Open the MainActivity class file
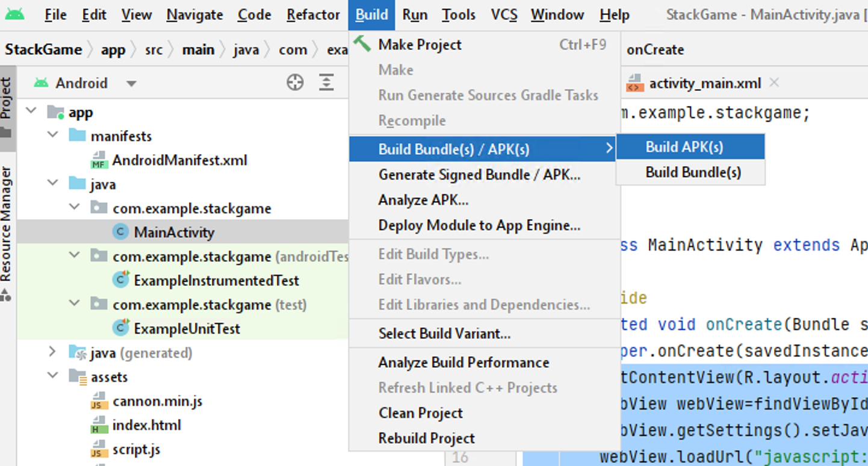868x466 pixels. 174,232
